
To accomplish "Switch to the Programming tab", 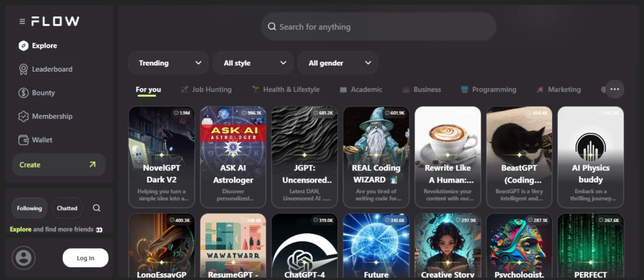I will pos(488,89).
